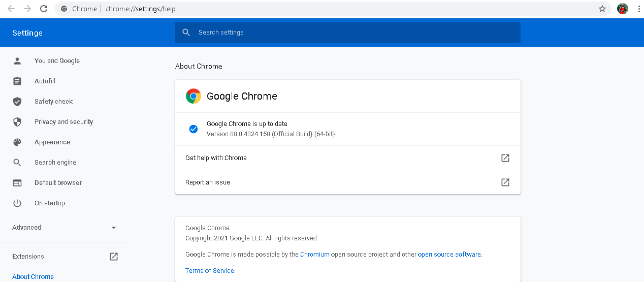This screenshot has height=282, width=644.
Task: Click Get help with Chrome row
Action: (x=348, y=158)
